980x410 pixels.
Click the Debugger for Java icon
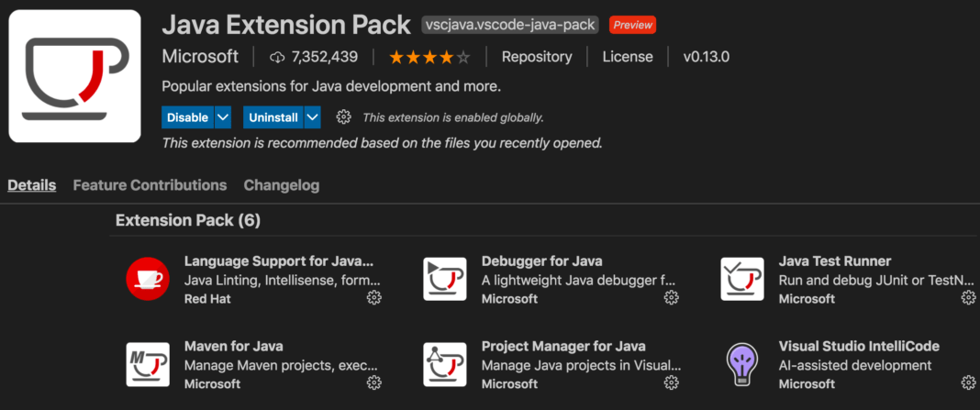point(444,279)
